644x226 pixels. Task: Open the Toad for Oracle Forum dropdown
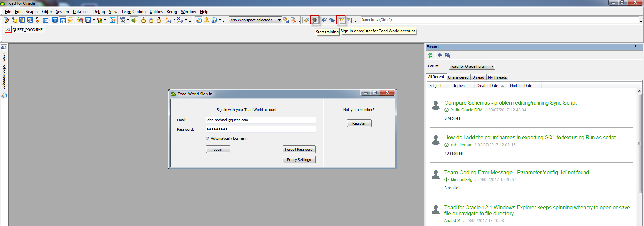coord(472,66)
